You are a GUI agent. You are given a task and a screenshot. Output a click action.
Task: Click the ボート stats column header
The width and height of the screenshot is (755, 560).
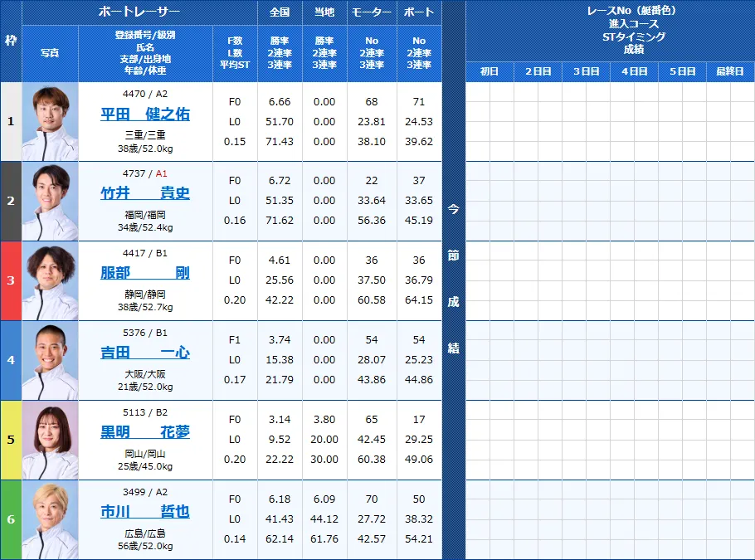click(419, 12)
